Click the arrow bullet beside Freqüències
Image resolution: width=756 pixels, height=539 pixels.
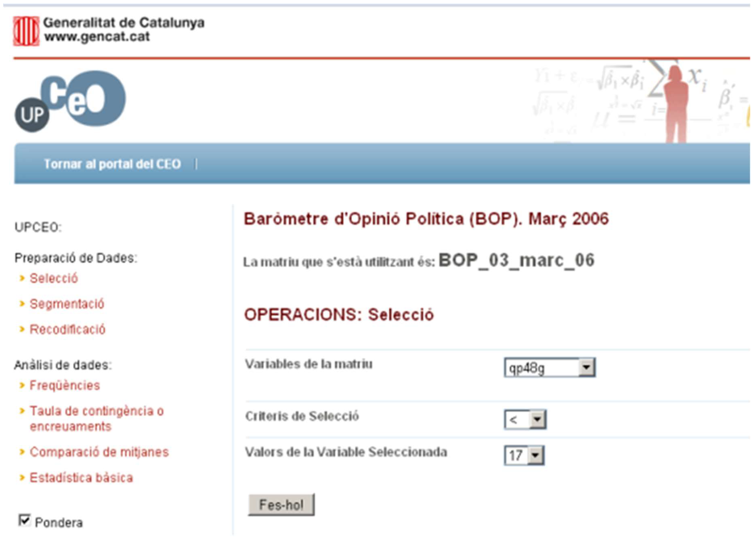pyautogui.click(x=22, y=385)
